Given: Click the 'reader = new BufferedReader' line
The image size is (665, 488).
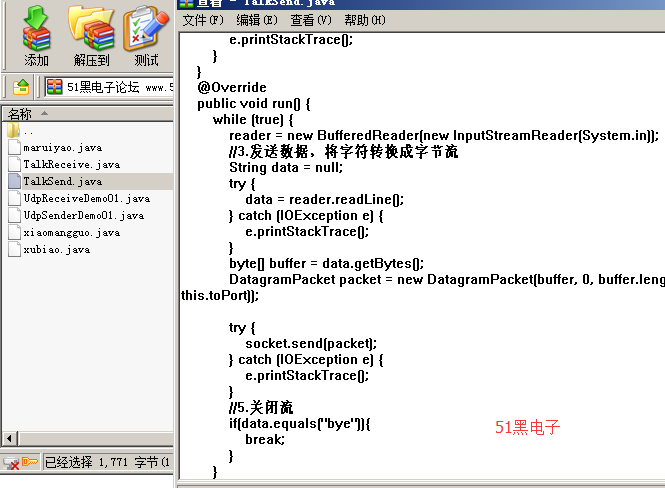Looking at the screenshot, I should (x=444, y=135).
